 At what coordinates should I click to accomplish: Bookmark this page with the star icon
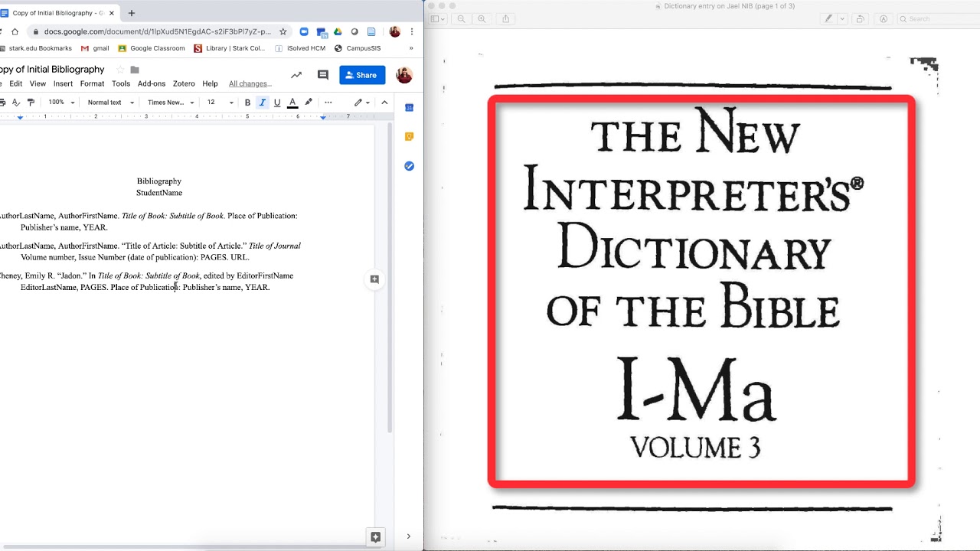283,31
